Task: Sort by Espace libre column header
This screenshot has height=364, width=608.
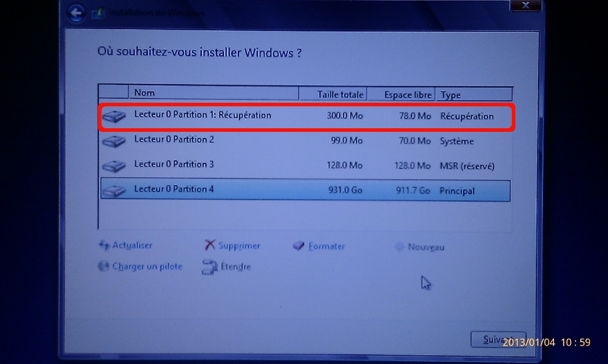Action: (401, 94)
